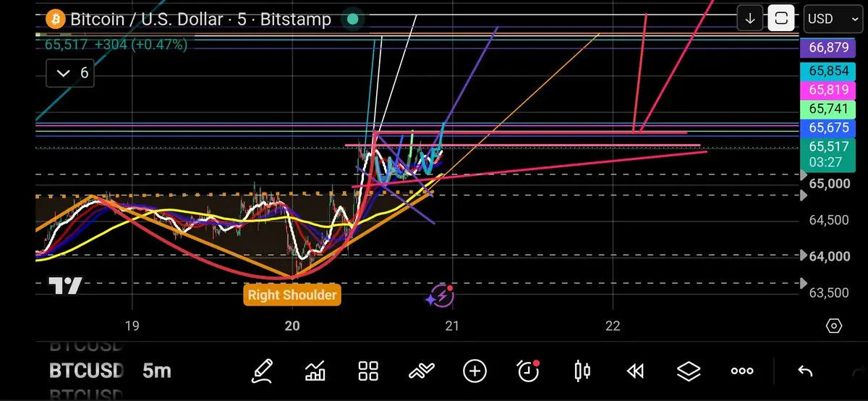Select the candlestick chart type icon
Viewport: 868px width, 401px height.
[582, 371]
